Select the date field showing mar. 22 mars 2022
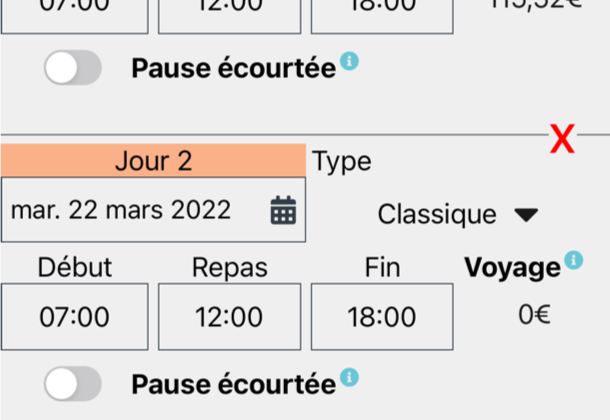 click(153, 210)
